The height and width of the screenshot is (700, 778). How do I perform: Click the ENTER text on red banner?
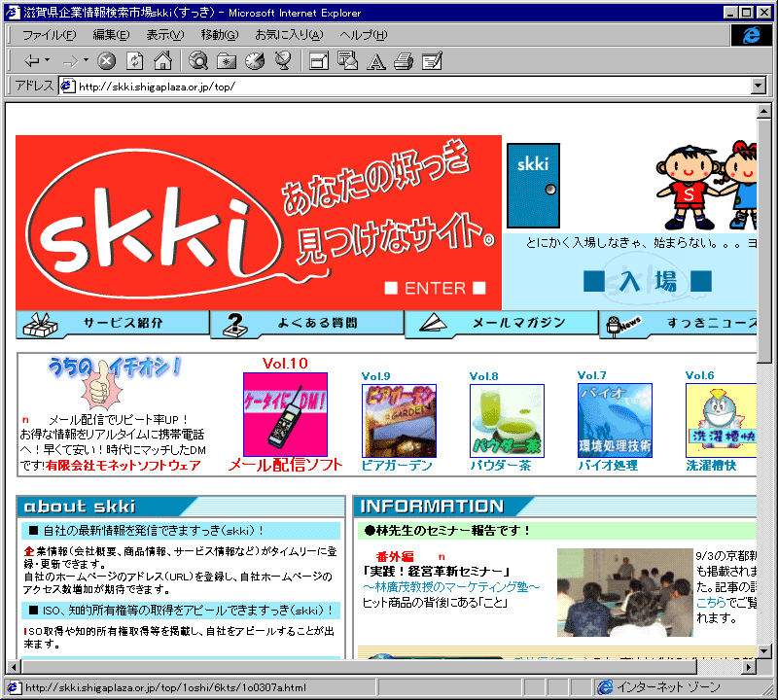[x=435, y=288]
